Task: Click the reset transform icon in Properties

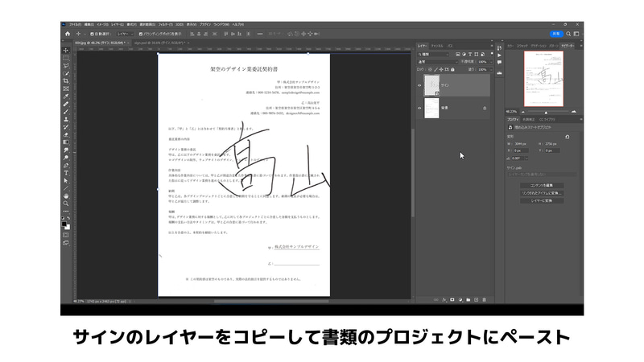Action: pyautogui.click(x=568, y=137)
